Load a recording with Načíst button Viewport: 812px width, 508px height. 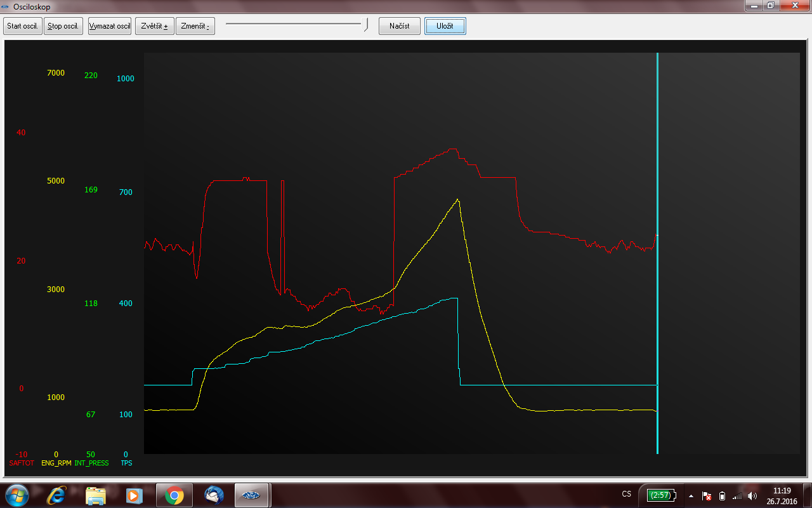[399, 26]
